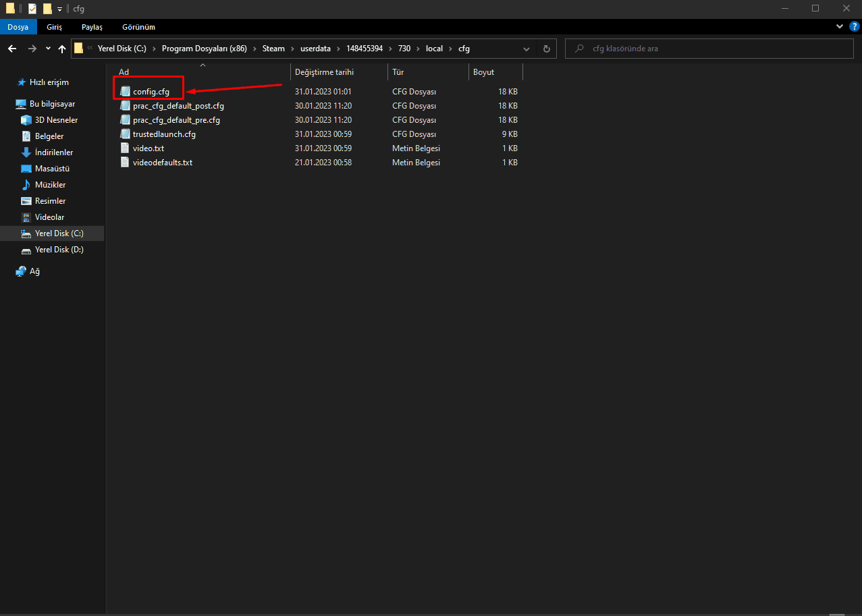
Task: Select the video.txt file
Action: pos(148,148)
